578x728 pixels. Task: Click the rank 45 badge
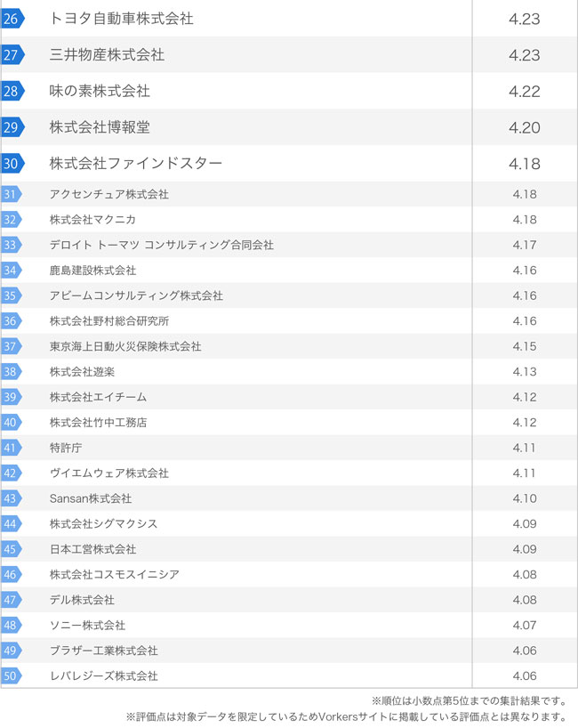click(12, 549)
